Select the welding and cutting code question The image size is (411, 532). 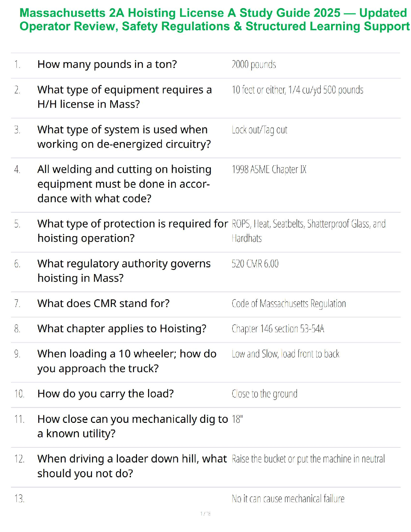(124, 184)
